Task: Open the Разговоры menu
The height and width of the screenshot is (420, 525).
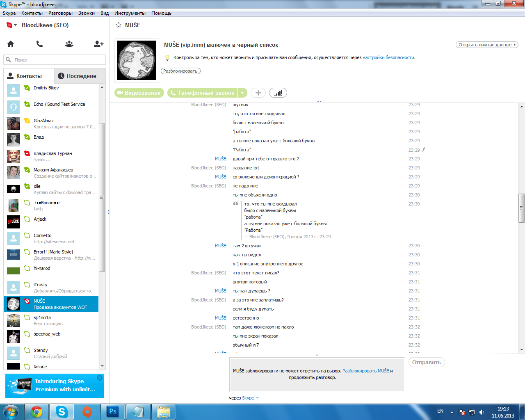Action: point(60,13)
